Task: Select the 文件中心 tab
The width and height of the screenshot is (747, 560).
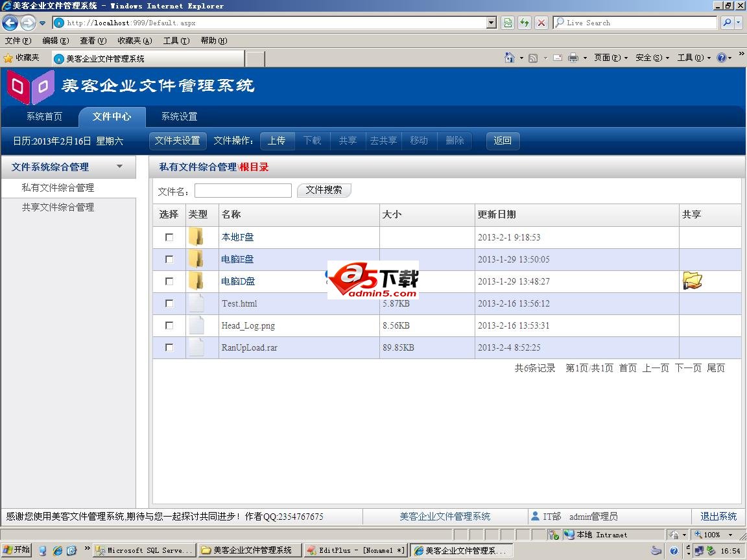Action: coord(112,116)
